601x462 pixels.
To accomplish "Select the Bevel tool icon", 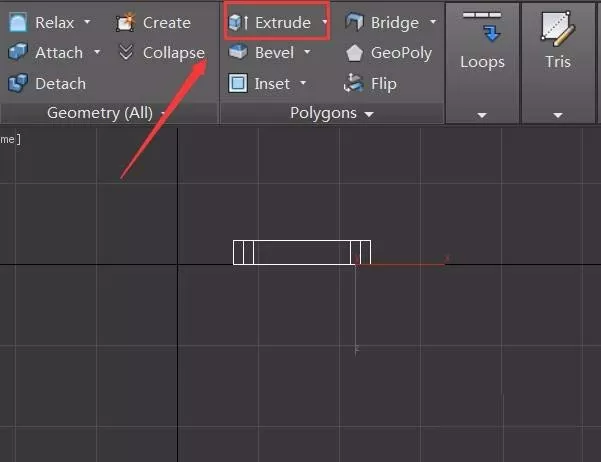I will pyautogui.click(x=238, y=52).
